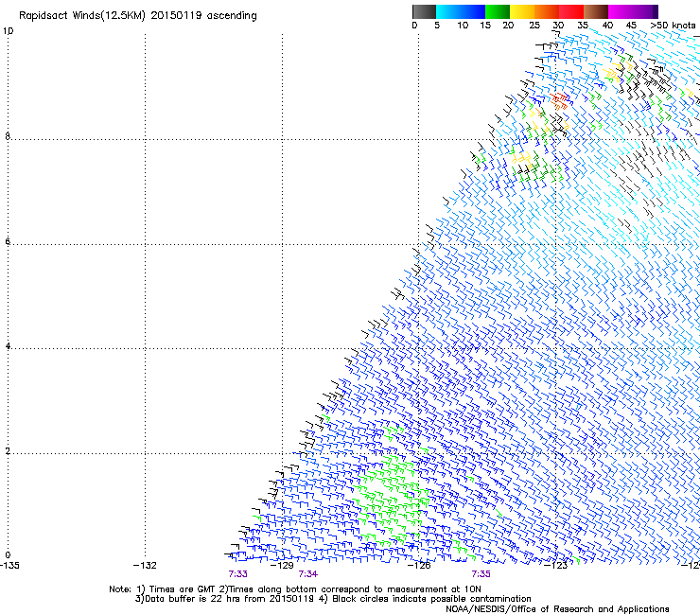Click the '5' label under the color bar
700x615 pixels.
coord(437,26)
